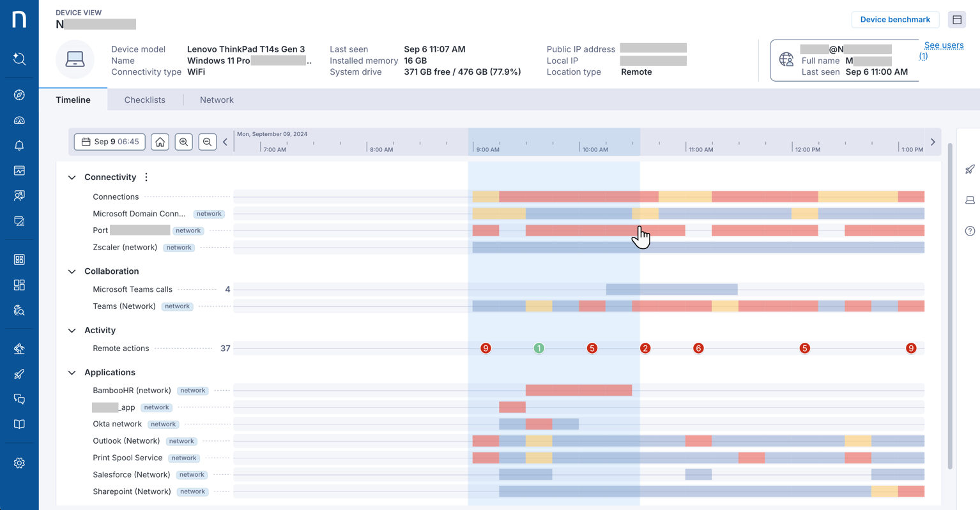Click the timeline home button
The width and height of the screenshot is (980, 510).
coord(160,142)
